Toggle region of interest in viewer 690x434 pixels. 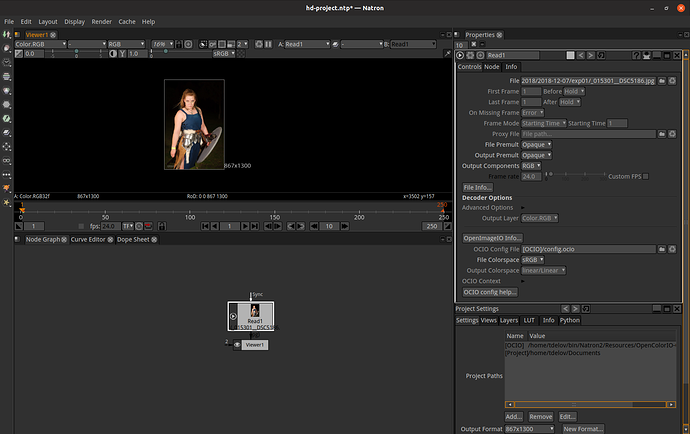pos(222,44)
